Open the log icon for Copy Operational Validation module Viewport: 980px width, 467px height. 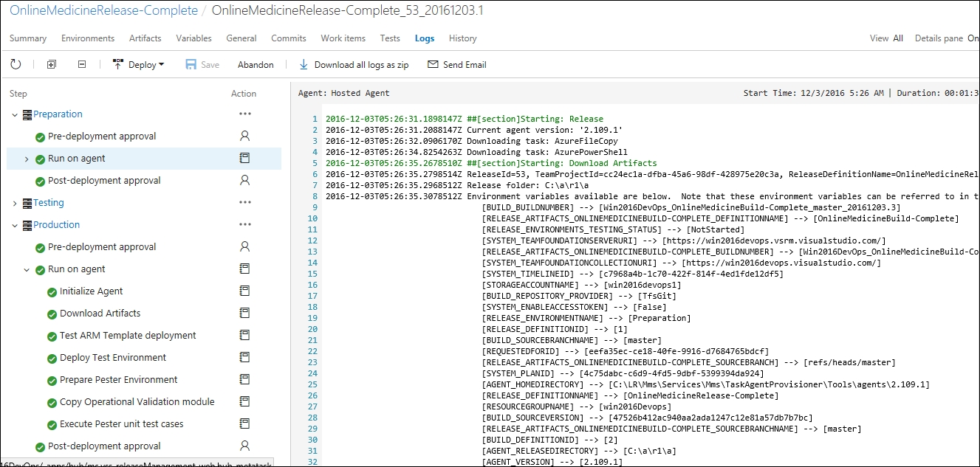click(245, 402)
